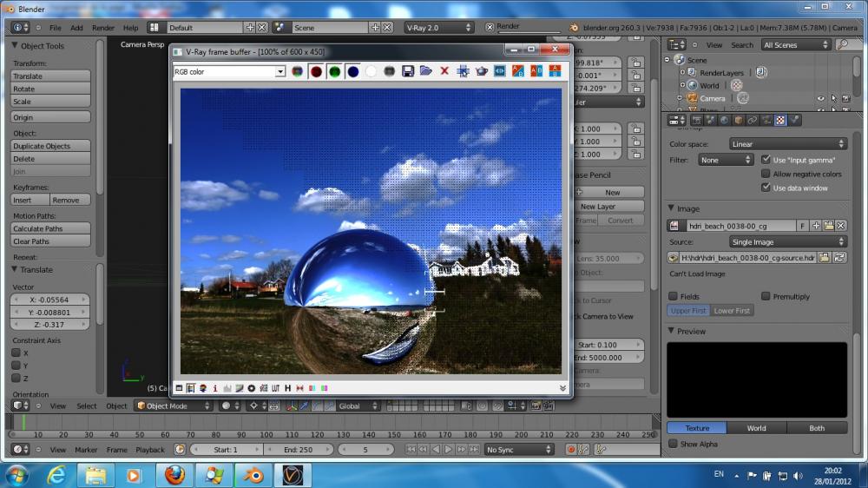The width and height of the screenshot is (868, 488).
Task: Click the A/B horizontal stack compare icon
Action: [x=555, y=71]
